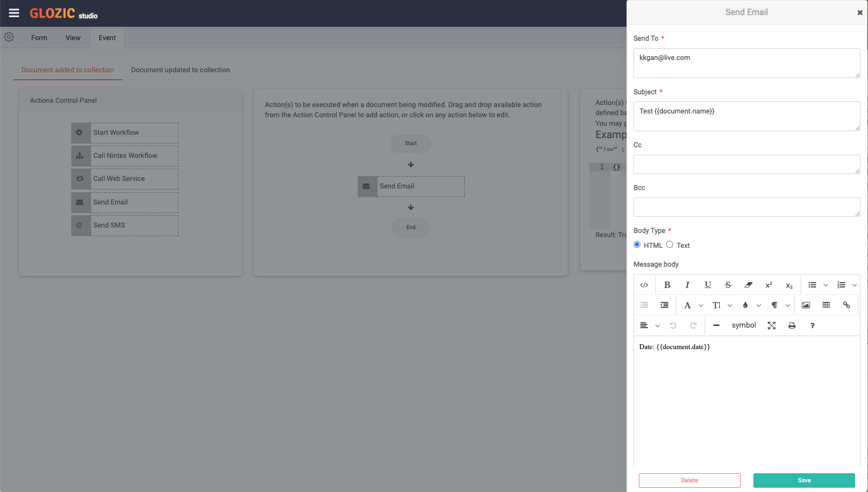Select Send SMS action in control panel

pyautogui.click(x=125, y=225)
